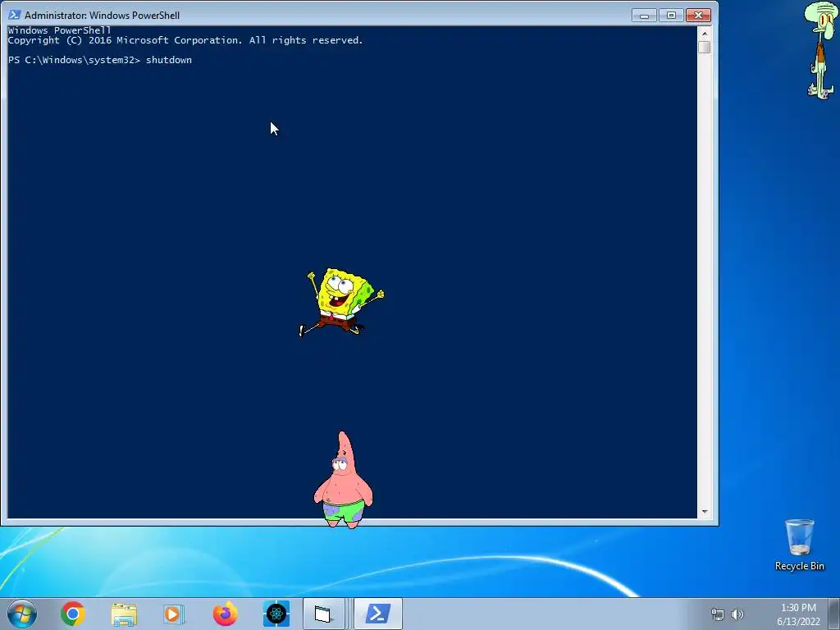Click the Copyright Microsoft Corporation line
The width and height of the screenshot is (840, 630).
(185, 40)
